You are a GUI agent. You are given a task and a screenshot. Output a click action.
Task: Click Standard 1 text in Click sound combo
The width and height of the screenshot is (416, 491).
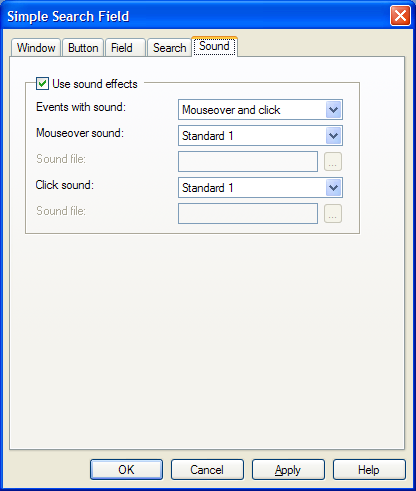tap(207, 188)
